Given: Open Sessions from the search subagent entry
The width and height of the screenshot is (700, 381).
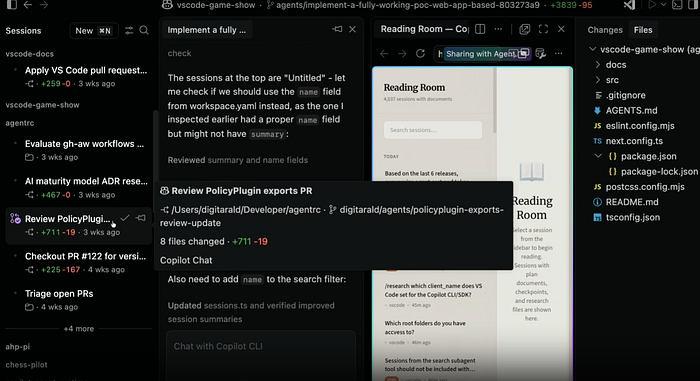Looking at the screenshot, I should [x=433, y=370].
